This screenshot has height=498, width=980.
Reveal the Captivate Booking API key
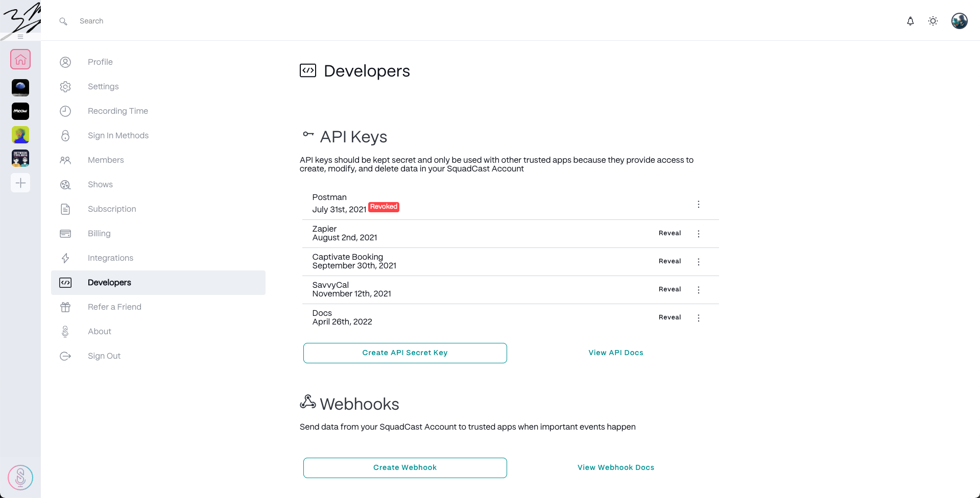pos(670,261)
